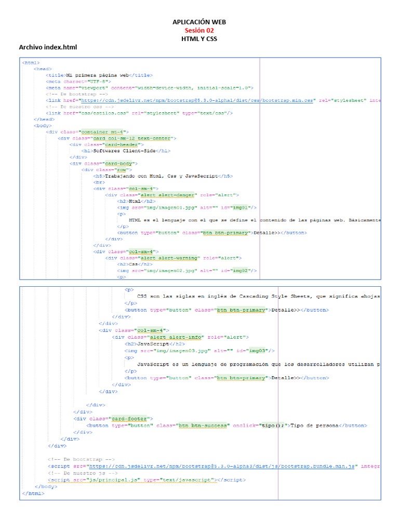Click the div class="card-body" line
The height and width of the screenshot is (532, 399).
pyautogui.click(x=103, y=164)
